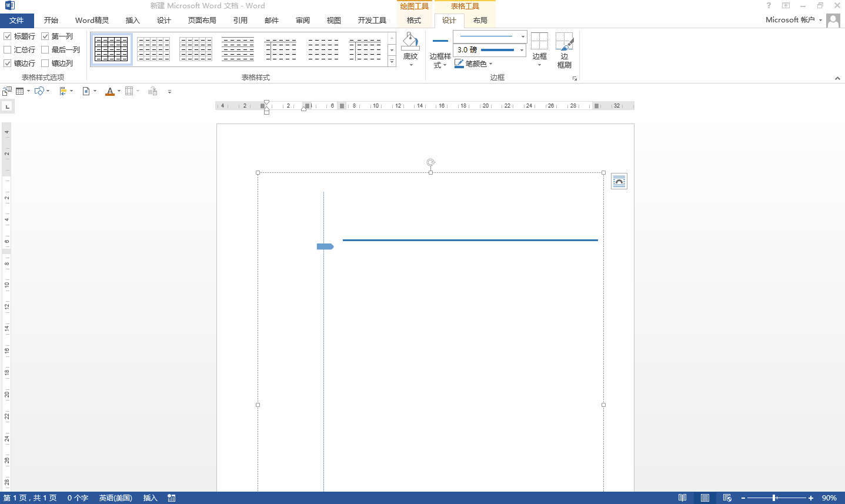This screenshot has height=504, width=845.
Task: Open the Drawing Tools 格式 (Format) tab
Action: click(414, 21)
